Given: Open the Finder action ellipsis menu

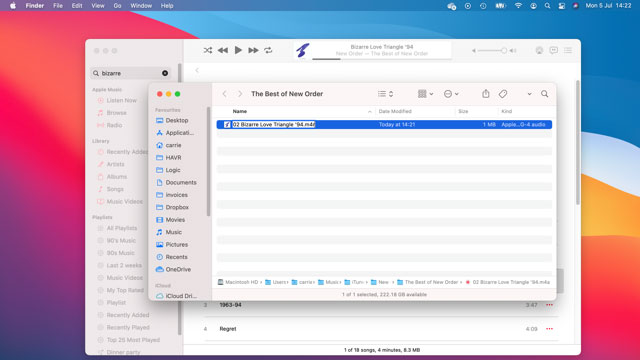Looking at the screenshot, I should 451,94.
